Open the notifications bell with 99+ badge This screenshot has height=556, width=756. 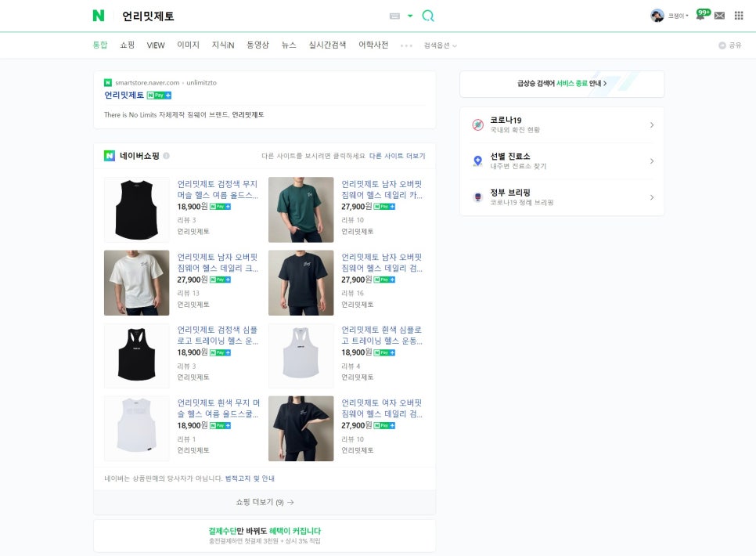[703, 14]
